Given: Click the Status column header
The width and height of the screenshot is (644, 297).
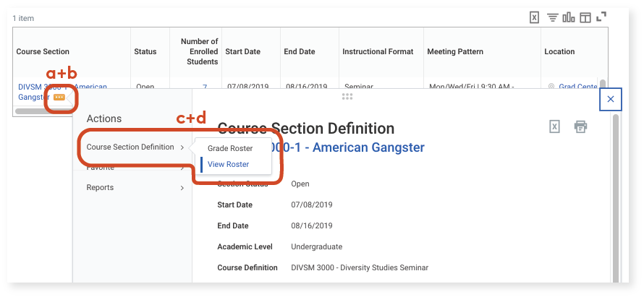Looking at the screenshot, I should pyautogui.click(x=145, y=52).
